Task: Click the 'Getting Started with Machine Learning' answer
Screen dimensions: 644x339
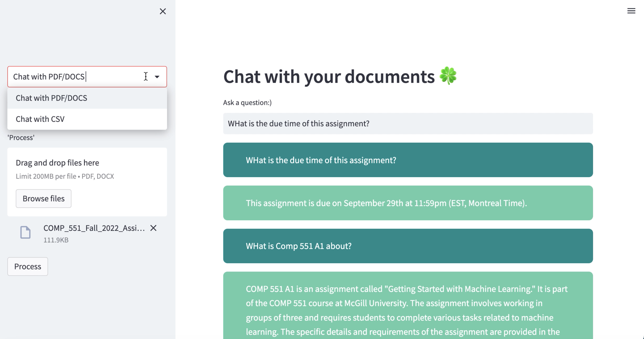Action: click(408, 310)
